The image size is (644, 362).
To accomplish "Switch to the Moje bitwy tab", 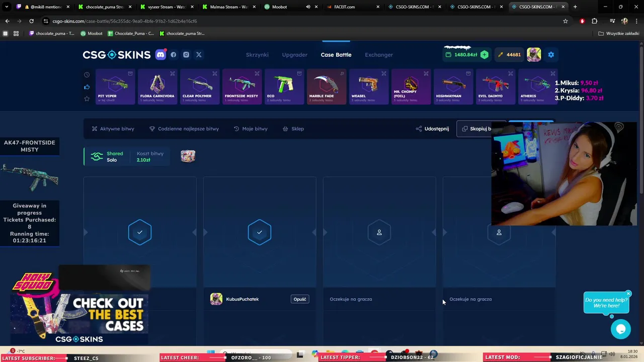I will tap(251, 129).
